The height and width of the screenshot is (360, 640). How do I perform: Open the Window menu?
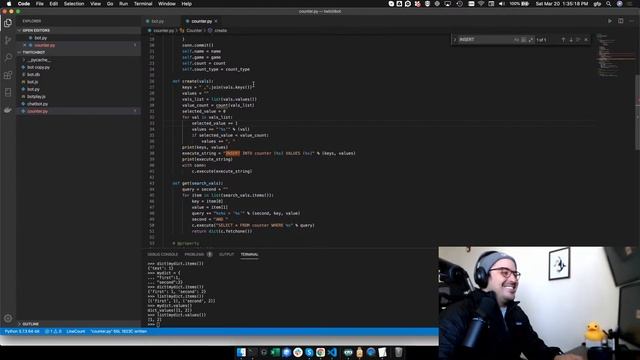(167, 4)
